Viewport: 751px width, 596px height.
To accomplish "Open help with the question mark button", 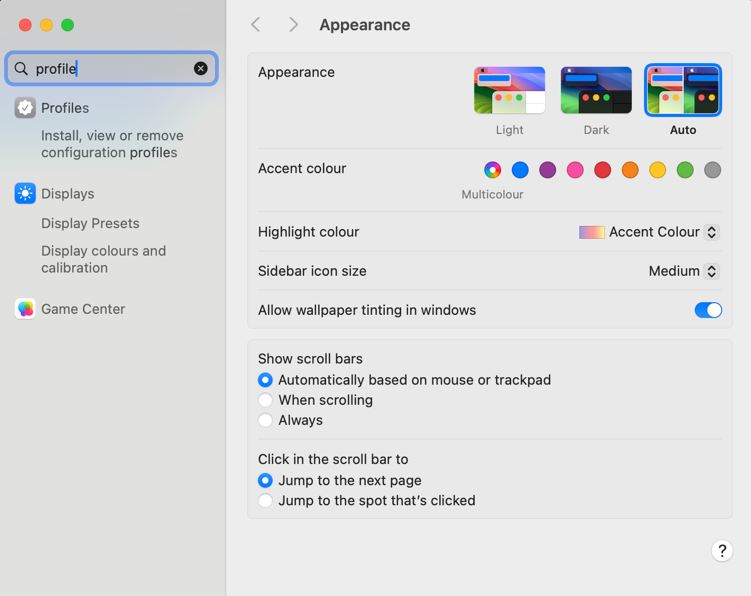I will 721,551.
